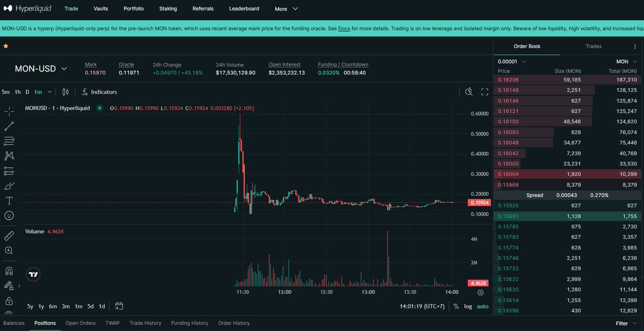644x331 pixels.
Task: Go to the Trade page
Action: point(71,9)
